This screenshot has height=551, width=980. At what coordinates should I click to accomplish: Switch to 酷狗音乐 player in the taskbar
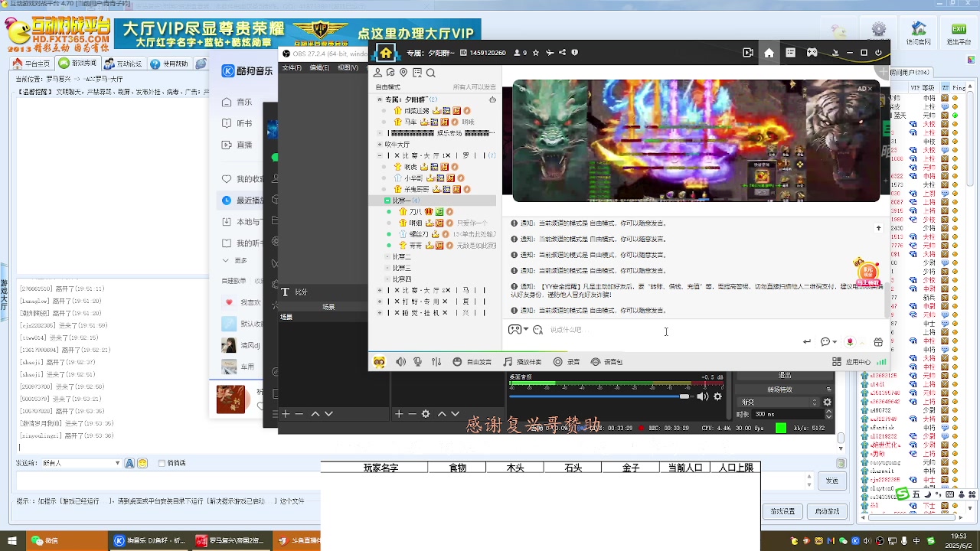(148, 541)
